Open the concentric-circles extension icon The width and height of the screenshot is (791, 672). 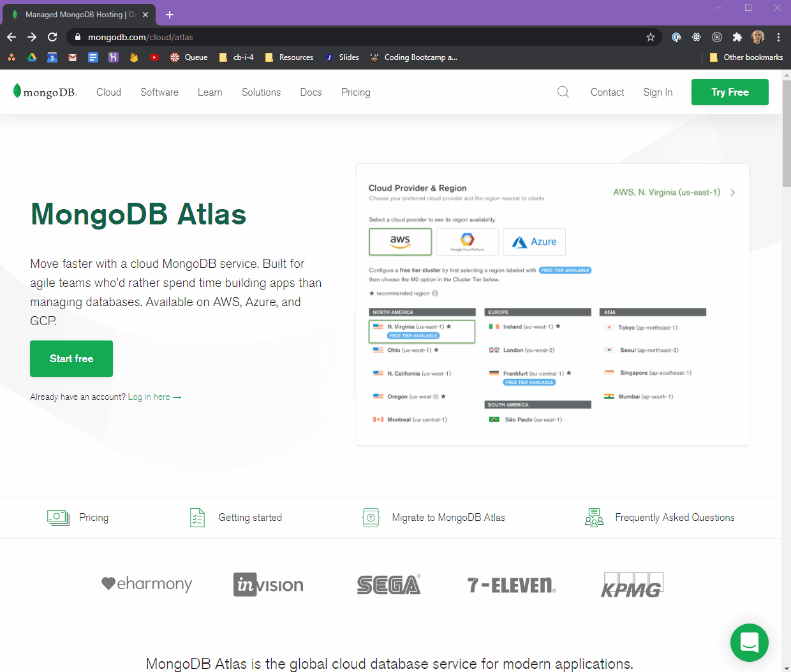click(717, 37)
